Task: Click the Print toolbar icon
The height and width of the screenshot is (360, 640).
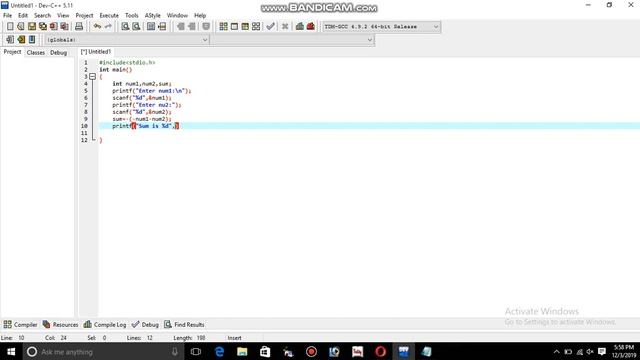Action: click(79, 27)
